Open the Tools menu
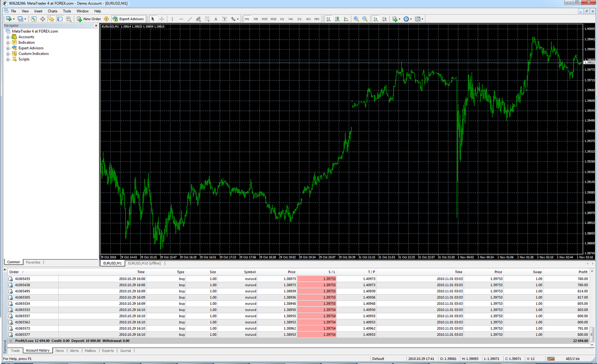Image resolution: width=597 pixels, height=364 pixels. pyautogui.click(x=67, y=11)
